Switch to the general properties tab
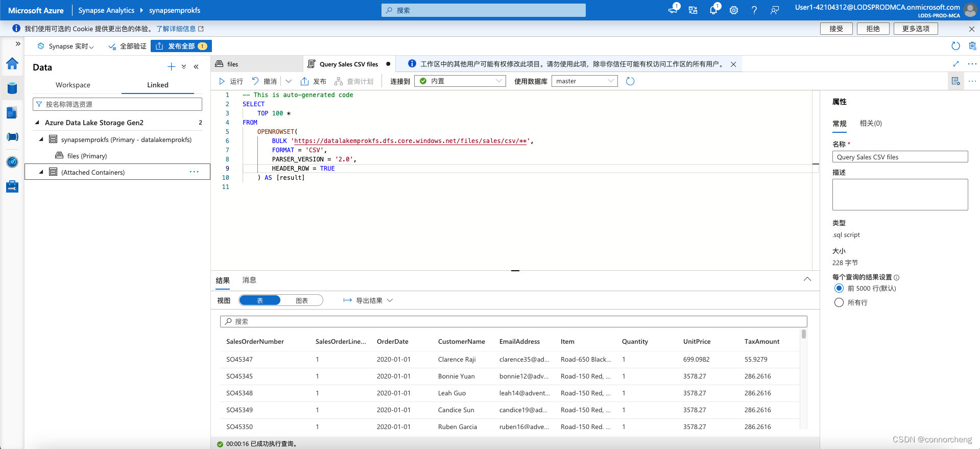This screenshot has height=449, width=980. [840, 123]
